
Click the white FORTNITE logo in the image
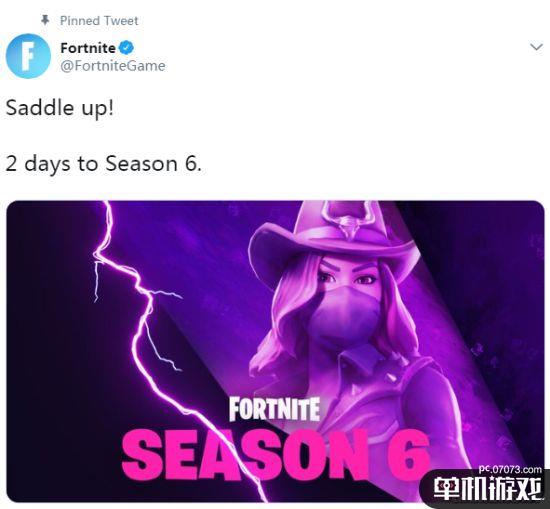pos(274,409)
